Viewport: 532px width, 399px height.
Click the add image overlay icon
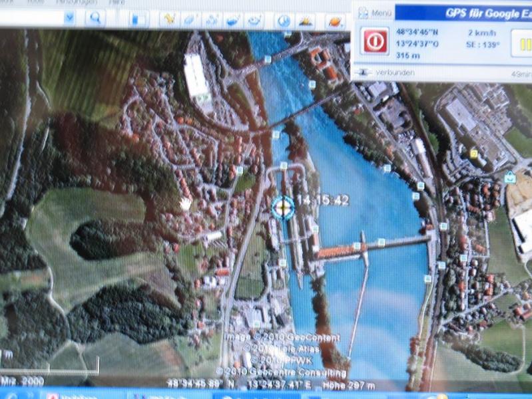233,20
